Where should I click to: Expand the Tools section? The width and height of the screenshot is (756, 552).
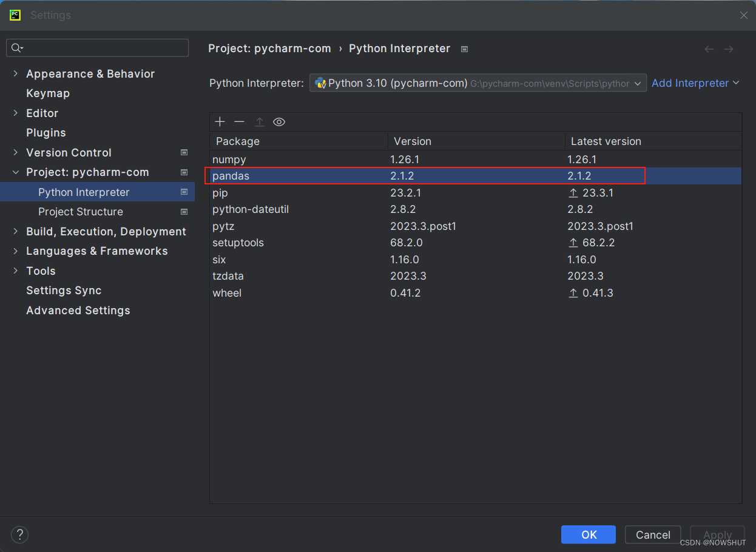(16, 271)
